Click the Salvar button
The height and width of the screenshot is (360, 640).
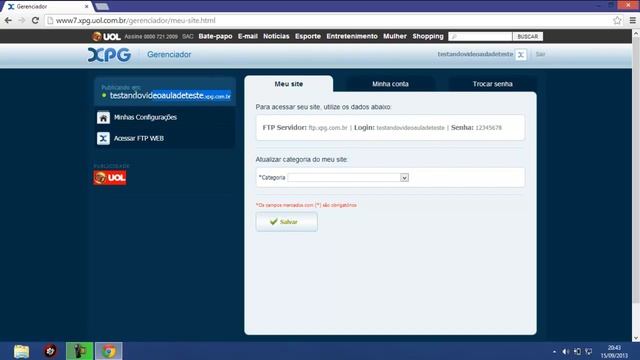[x=287, y=222]
